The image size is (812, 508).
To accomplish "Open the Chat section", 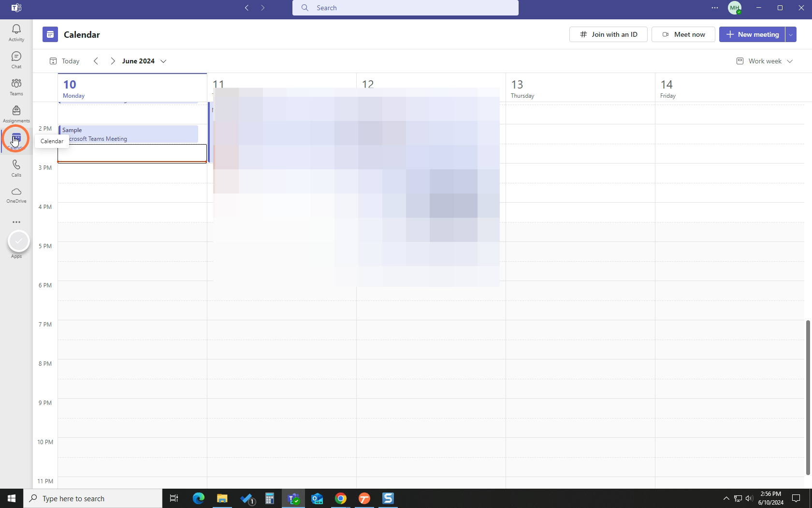I will click(x=16, y=60).
